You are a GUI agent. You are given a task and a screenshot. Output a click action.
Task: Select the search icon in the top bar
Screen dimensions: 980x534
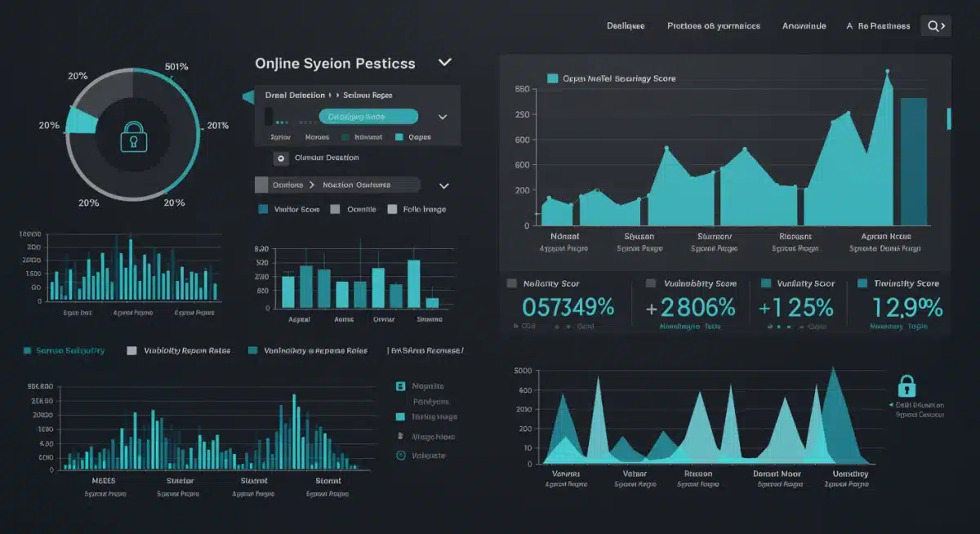point(935,25)
